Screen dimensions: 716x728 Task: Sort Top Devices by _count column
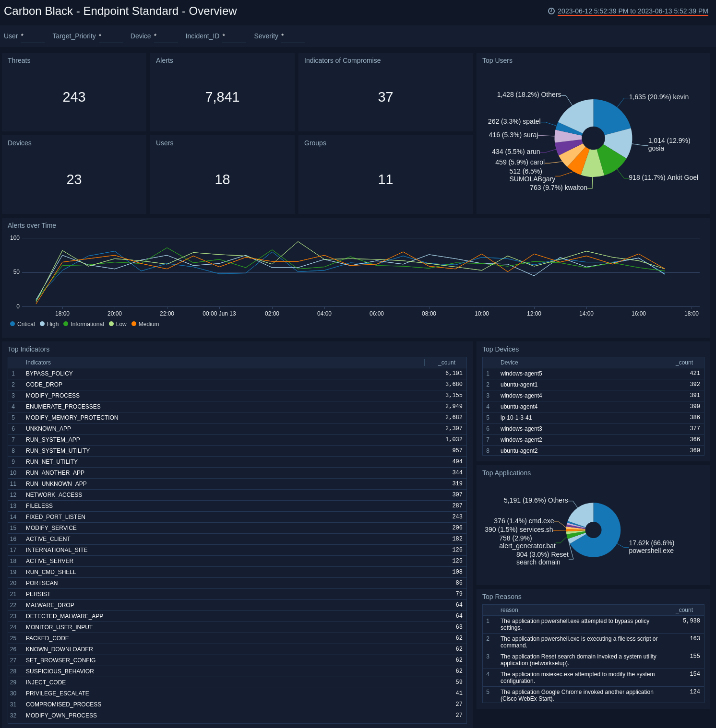pyautogui.click(x=684, y=362)
